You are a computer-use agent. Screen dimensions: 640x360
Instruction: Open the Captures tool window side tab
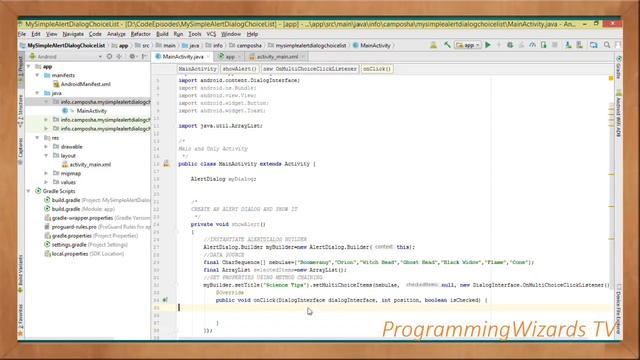(x=20, y=151)
